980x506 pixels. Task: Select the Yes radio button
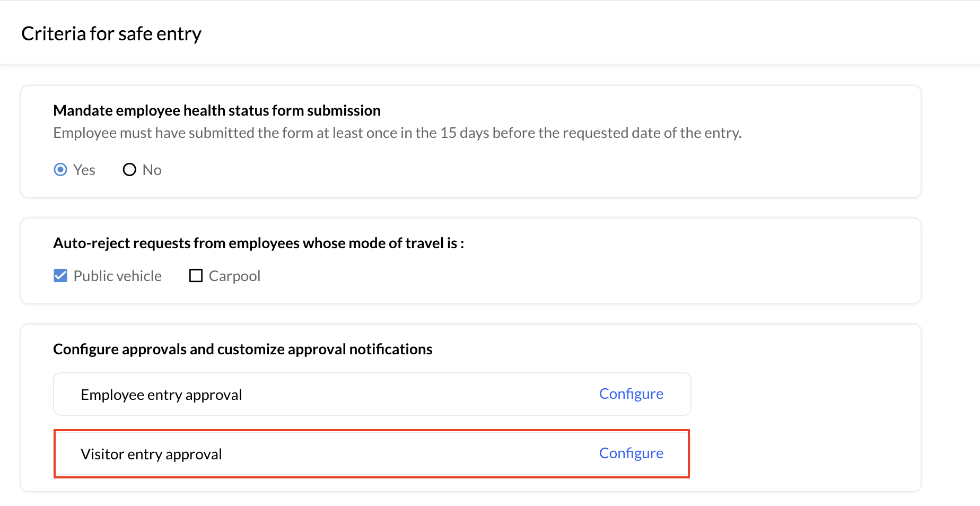click(x=60, y=170)
